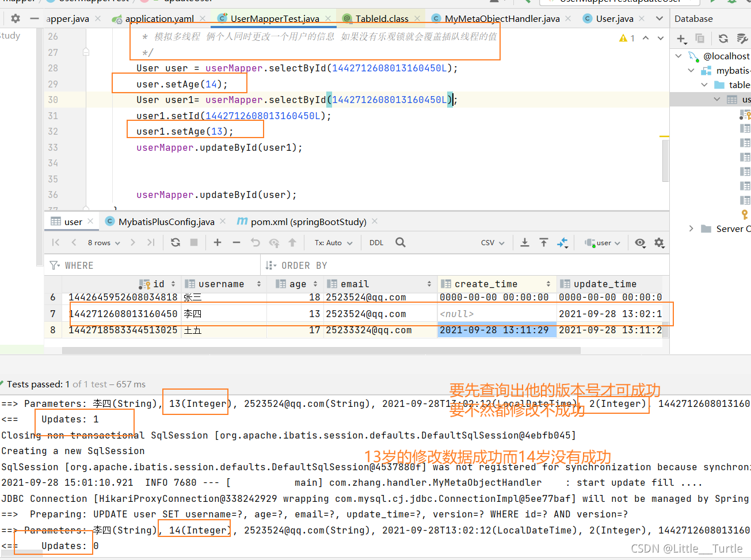Collapse the mybatis schema node

pos(691,70)
